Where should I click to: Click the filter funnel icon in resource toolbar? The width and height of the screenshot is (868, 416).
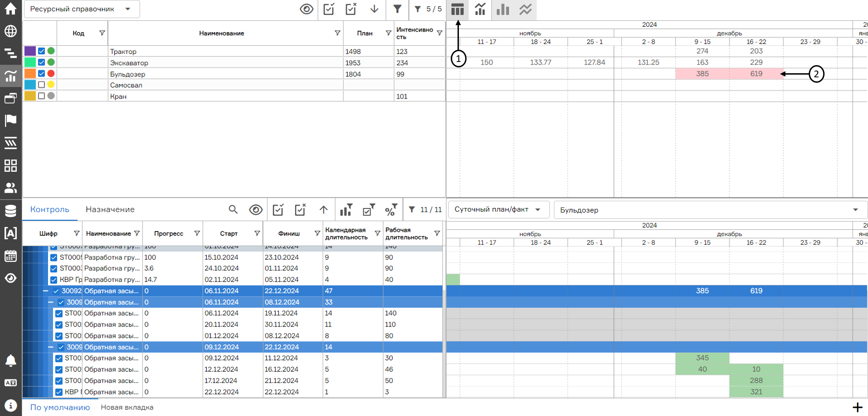tap(397, 9)
